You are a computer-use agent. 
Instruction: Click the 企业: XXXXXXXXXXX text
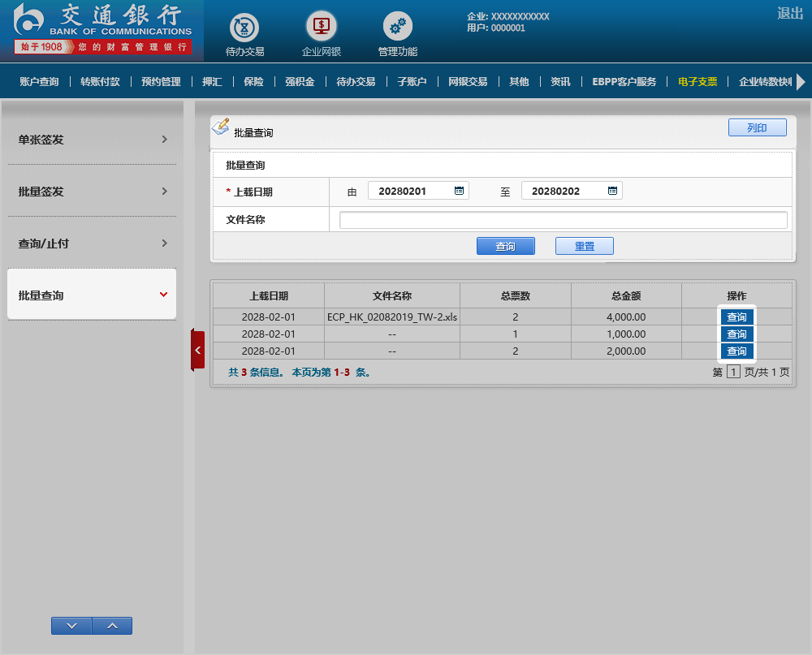[x=508, y=16]
